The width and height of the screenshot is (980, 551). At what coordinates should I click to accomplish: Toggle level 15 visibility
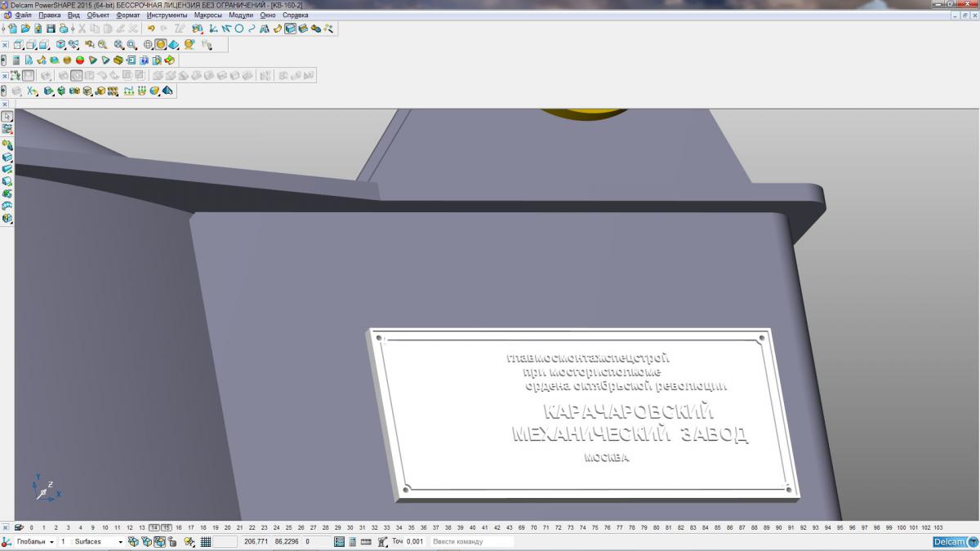tap(167, 527)
